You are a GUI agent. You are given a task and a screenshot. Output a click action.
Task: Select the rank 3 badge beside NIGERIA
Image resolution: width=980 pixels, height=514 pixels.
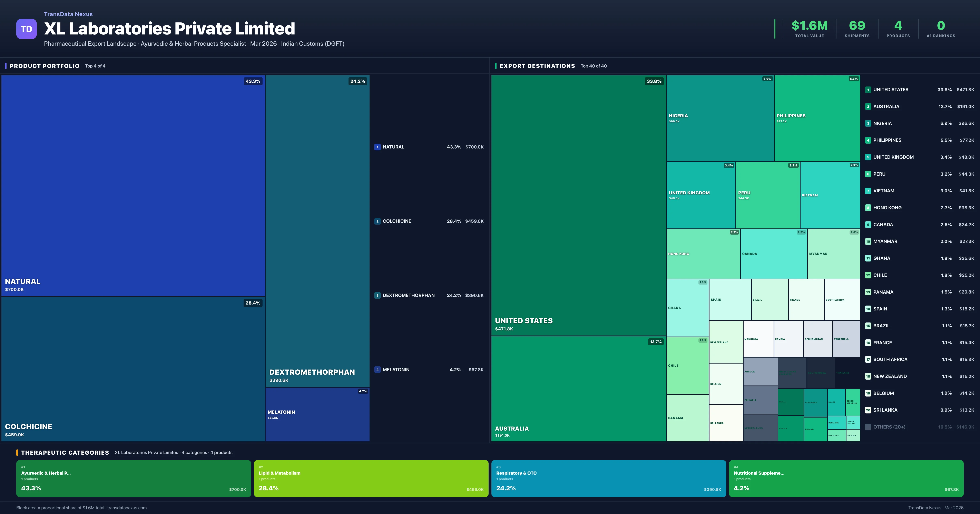869,123
